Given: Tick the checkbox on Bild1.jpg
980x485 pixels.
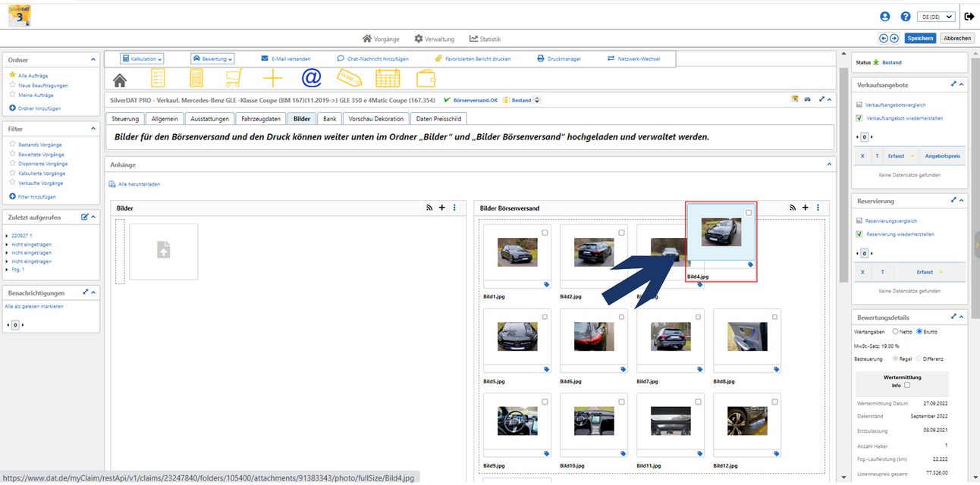Looking at the screenshot, I should pos(545,233).
